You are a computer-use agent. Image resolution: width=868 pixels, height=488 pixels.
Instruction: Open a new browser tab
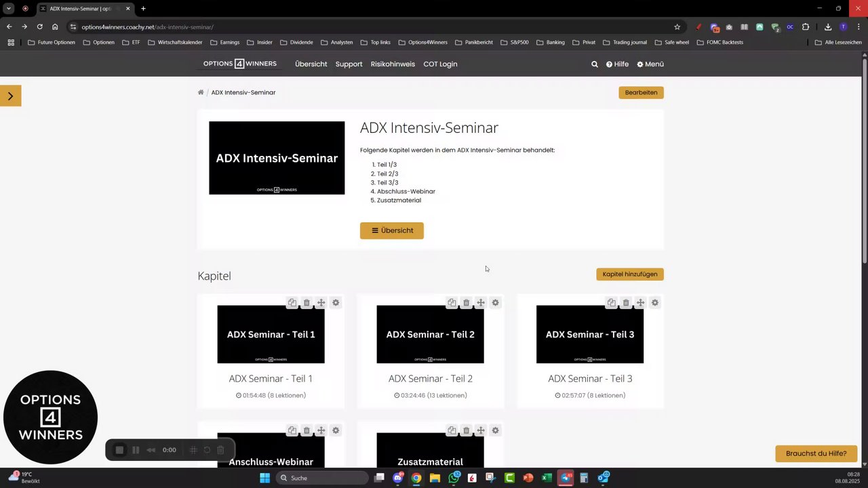[143, 9]
